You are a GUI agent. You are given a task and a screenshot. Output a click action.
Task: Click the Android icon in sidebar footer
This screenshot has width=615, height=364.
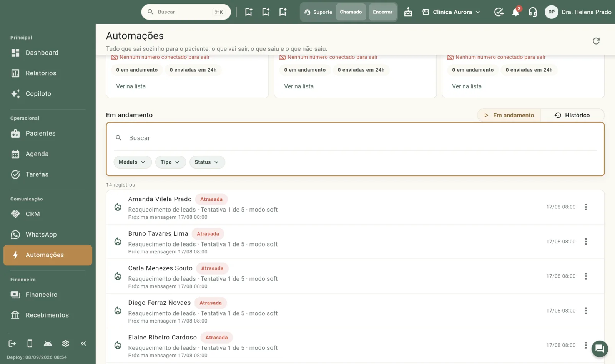pyautogui.click(x=48, y=343)
